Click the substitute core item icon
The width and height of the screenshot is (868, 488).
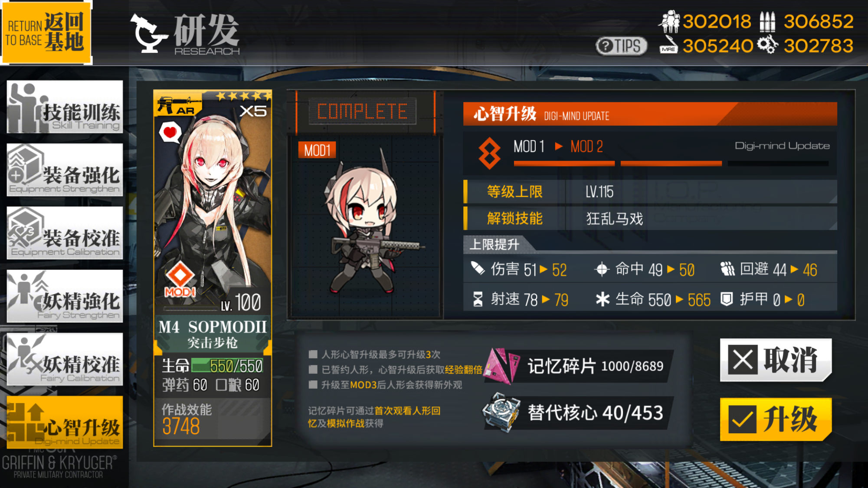tap(501, 413)
